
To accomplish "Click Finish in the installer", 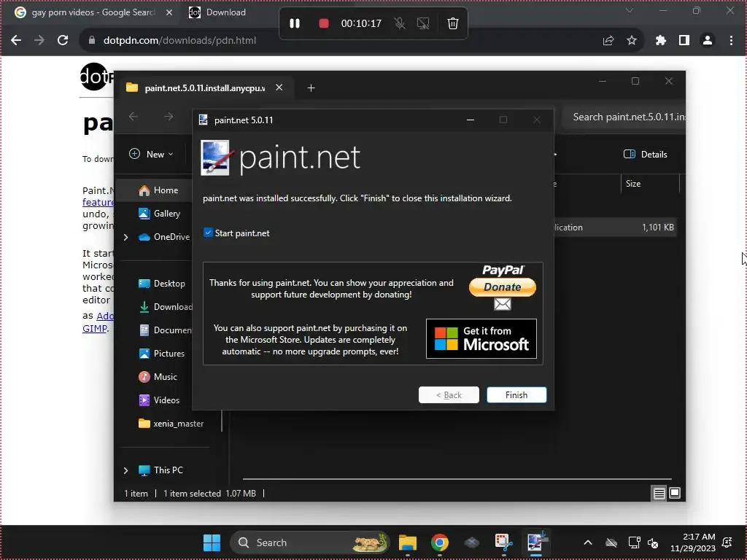I will (x=516, y=394).
